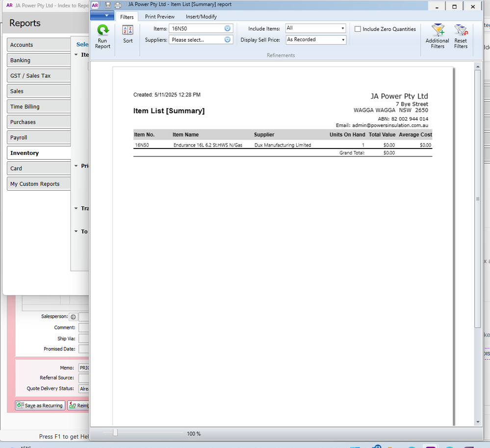Image resolution: width=490 pixels, height=448 pixels.
Task: Click the Save as Recurring button
Action: [x=40, y=405]
